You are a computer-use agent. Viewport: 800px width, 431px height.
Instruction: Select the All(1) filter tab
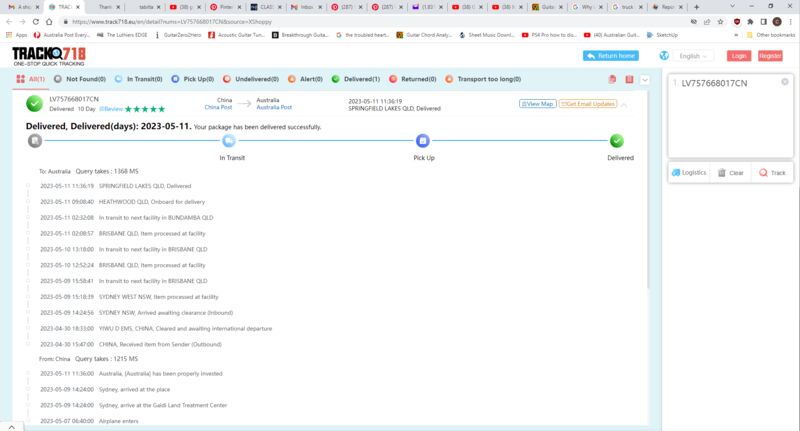pyautogui.click(x=31, y=79)
